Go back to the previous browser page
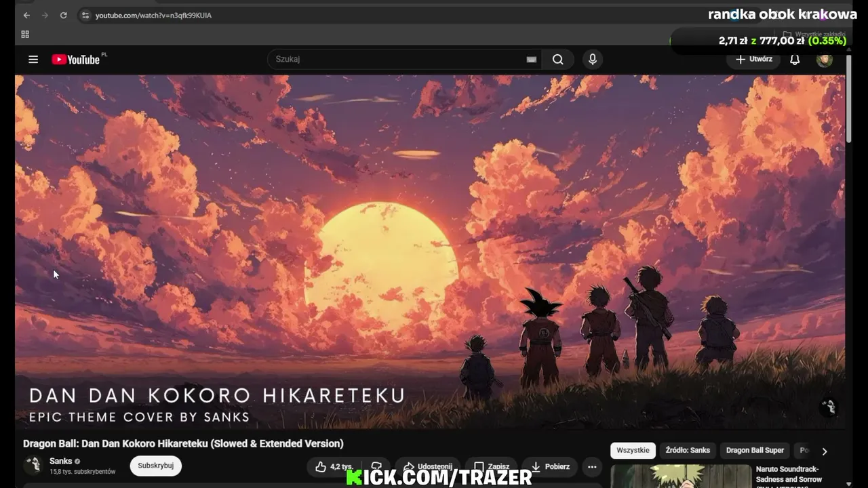The height and width of the screenshot is (488, 868). [26, 15]
